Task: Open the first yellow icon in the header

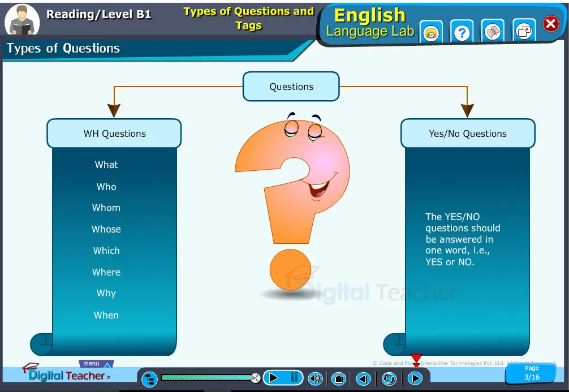Action: click(x=431, y=33)
